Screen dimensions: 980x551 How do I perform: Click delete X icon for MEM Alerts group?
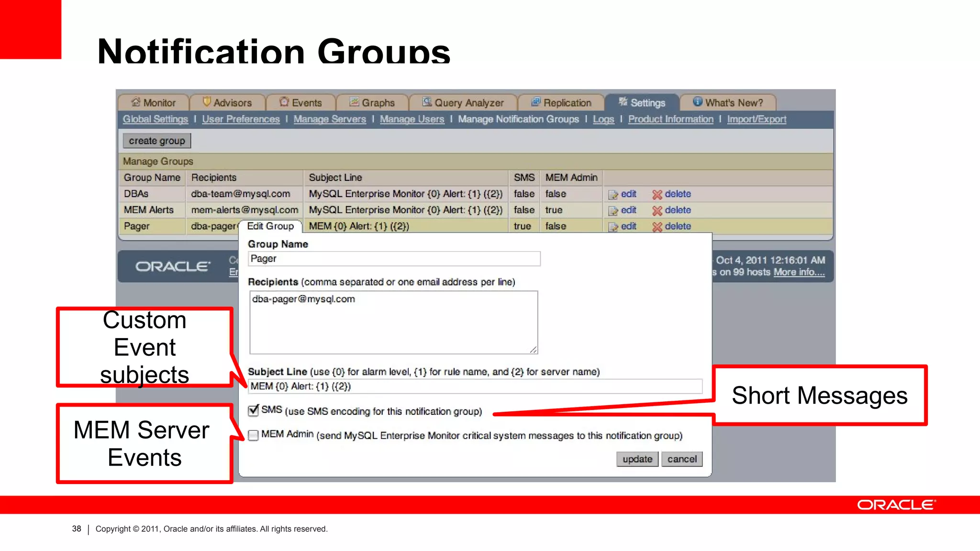[x=657, y=211]
